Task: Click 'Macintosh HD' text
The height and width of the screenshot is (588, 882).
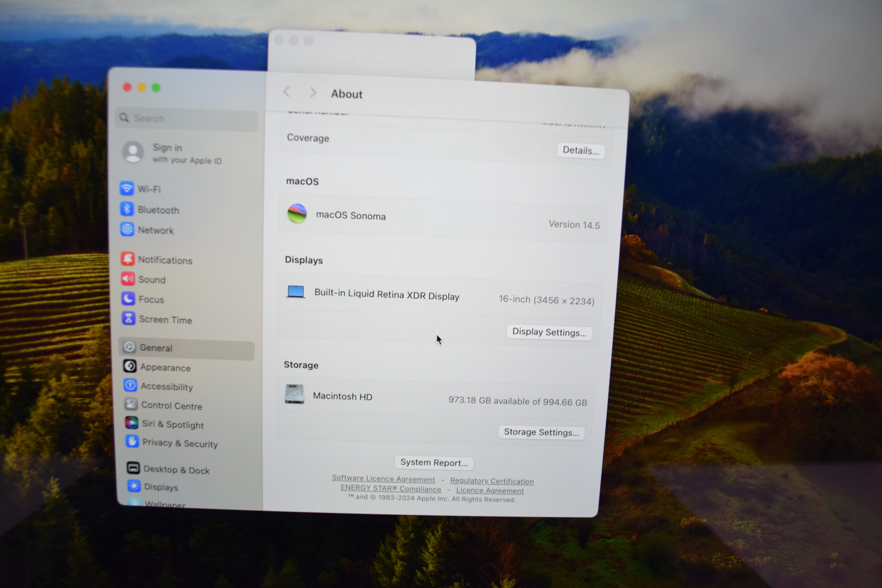Action: [x=342, y=396]
